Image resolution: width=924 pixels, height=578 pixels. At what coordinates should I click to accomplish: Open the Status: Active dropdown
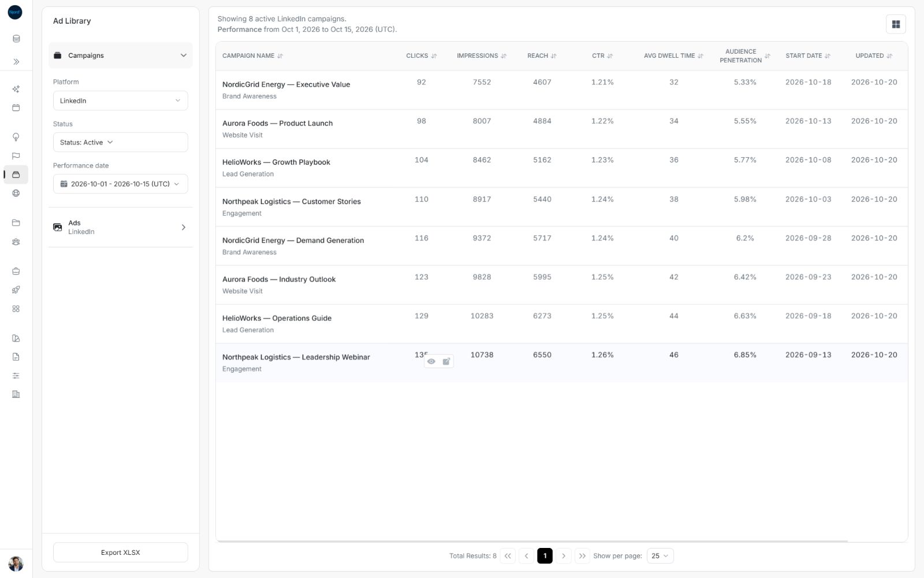120,142
